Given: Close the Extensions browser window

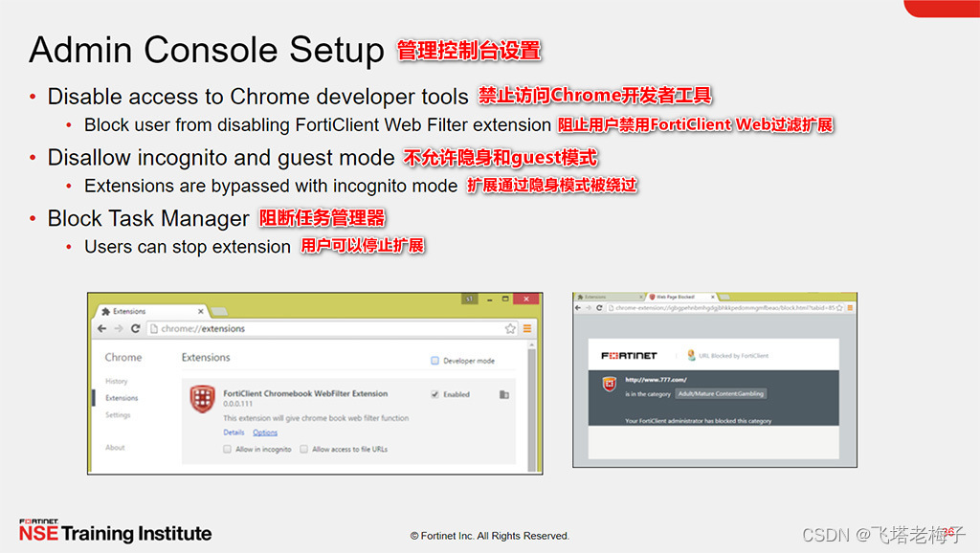Looking at the screenshot, I should coord(526,299).
